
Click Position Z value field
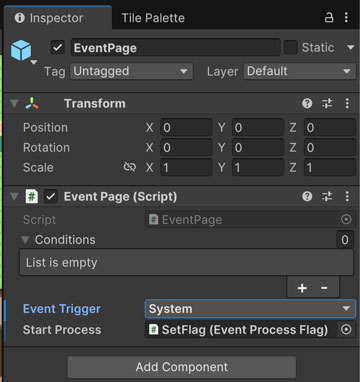pyautogui.click(x=330, y=128)
